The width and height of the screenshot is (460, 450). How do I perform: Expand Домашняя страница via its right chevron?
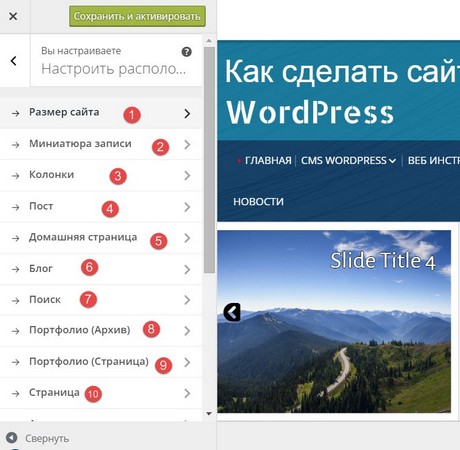pos(187,238)
